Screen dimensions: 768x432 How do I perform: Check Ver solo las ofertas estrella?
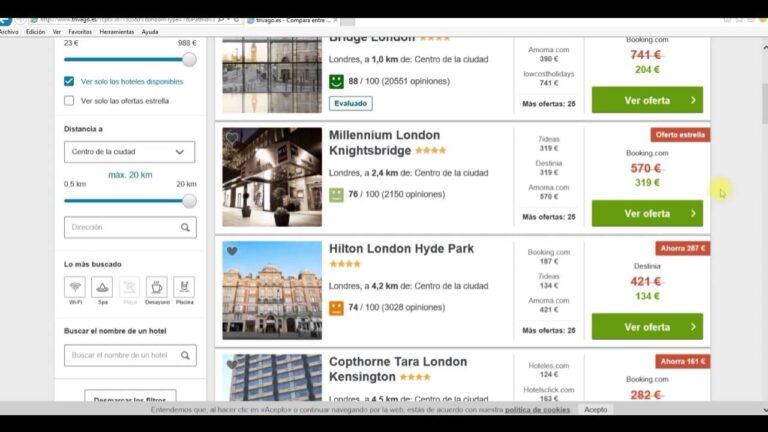click(x=69, y=100)
